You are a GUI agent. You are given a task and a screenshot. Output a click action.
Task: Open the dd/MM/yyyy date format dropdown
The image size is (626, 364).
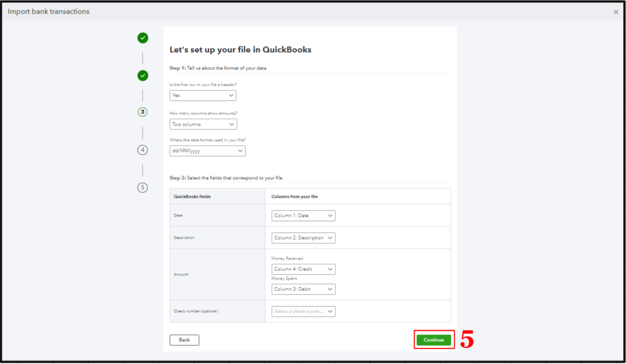coord(207,150)
